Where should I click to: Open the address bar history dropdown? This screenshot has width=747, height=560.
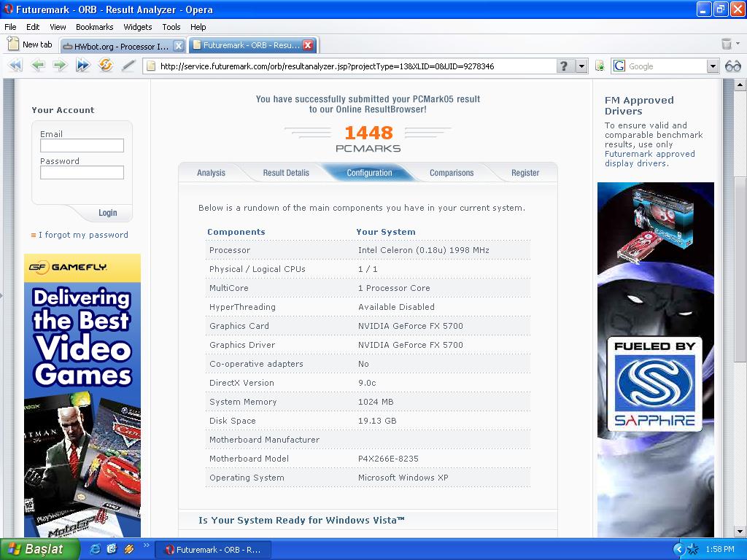tap(581, 66)
